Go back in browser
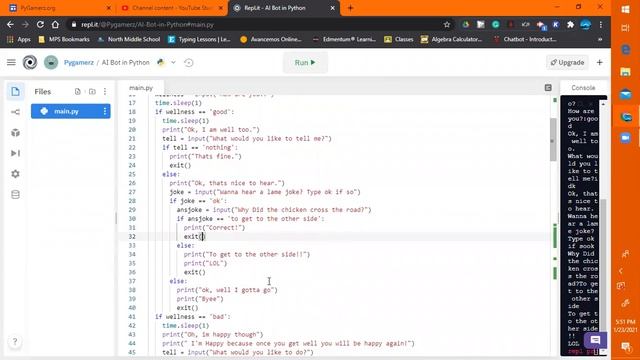The height and width of the screenshot is (360, 640). pos(10,24)
